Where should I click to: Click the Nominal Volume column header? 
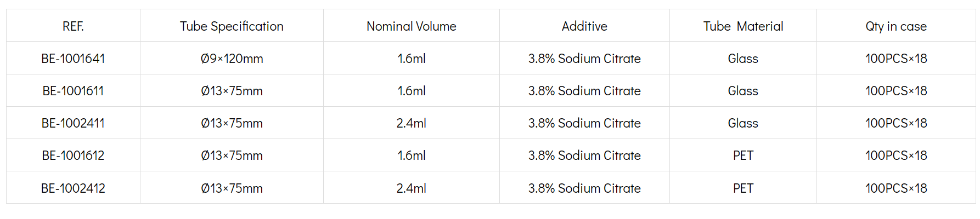tap(412, 26)
